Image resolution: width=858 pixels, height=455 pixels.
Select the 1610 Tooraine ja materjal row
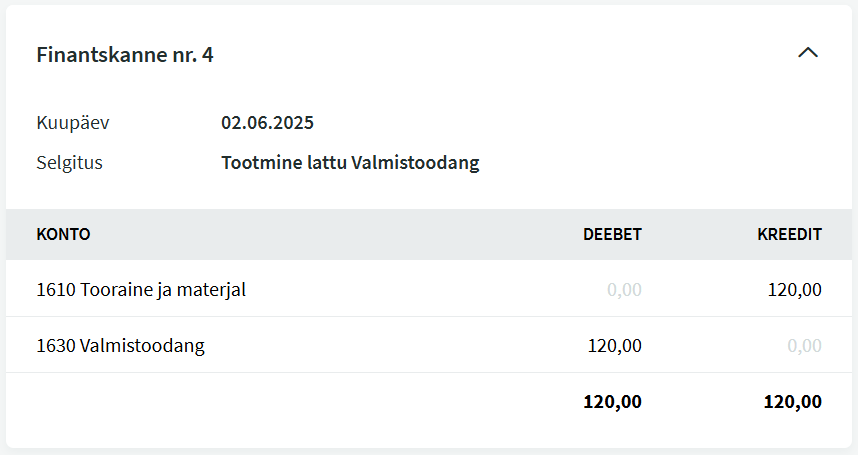(x=429, y=289)
